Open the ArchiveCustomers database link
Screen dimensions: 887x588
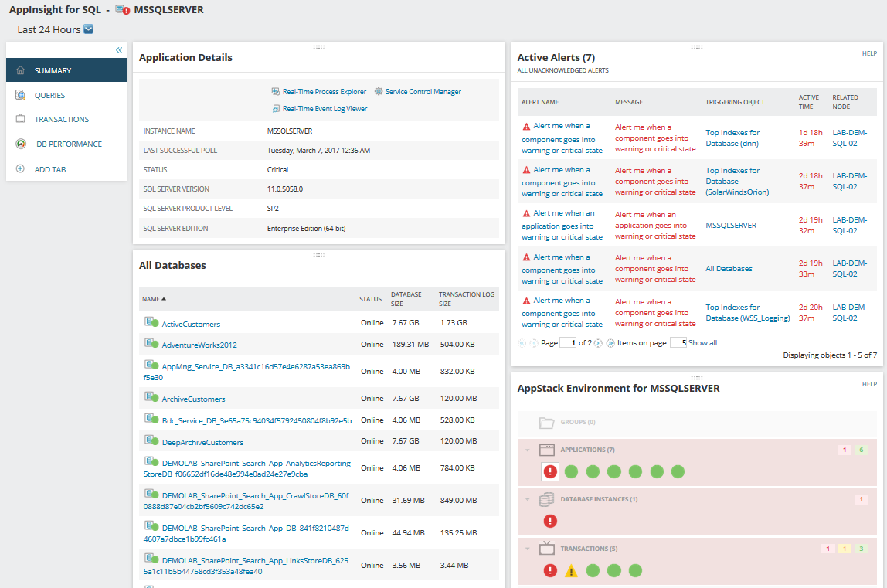193,399
